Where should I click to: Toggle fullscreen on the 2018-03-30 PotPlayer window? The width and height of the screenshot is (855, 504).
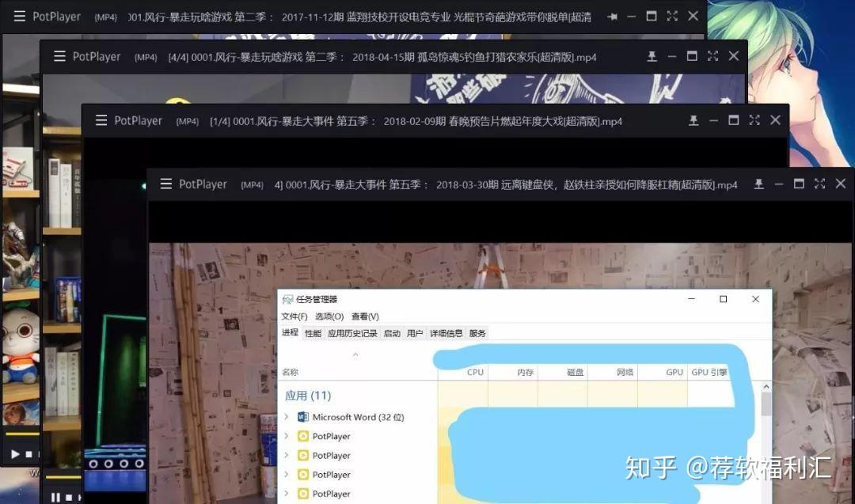(819, 184)
